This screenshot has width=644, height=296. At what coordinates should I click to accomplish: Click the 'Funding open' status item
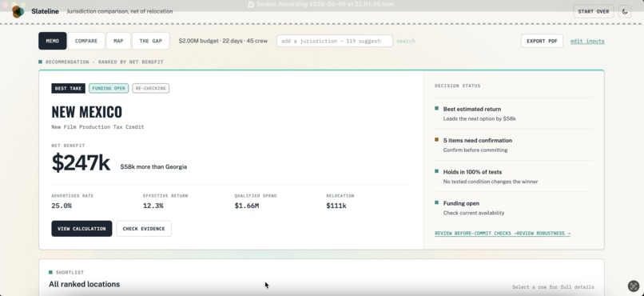pyautogui.click(x=461, y=203)
